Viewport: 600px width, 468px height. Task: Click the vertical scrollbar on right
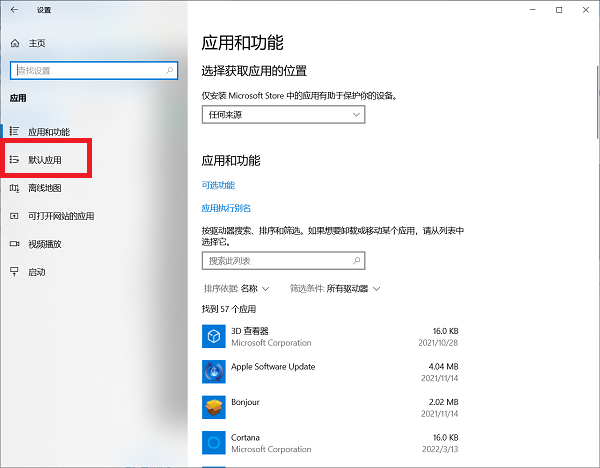pos(597,102)
